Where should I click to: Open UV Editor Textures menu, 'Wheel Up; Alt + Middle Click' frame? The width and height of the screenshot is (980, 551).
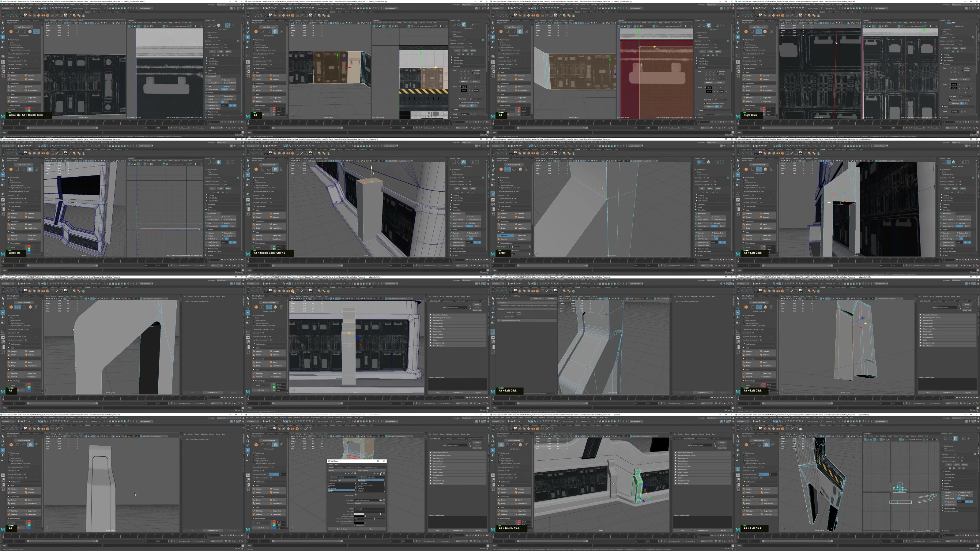[177, 23]
